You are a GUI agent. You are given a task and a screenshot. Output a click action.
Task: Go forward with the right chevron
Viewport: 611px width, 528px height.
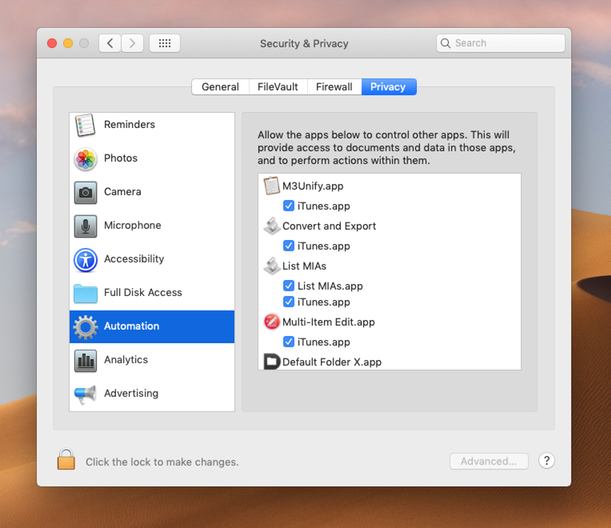[132, 43]
